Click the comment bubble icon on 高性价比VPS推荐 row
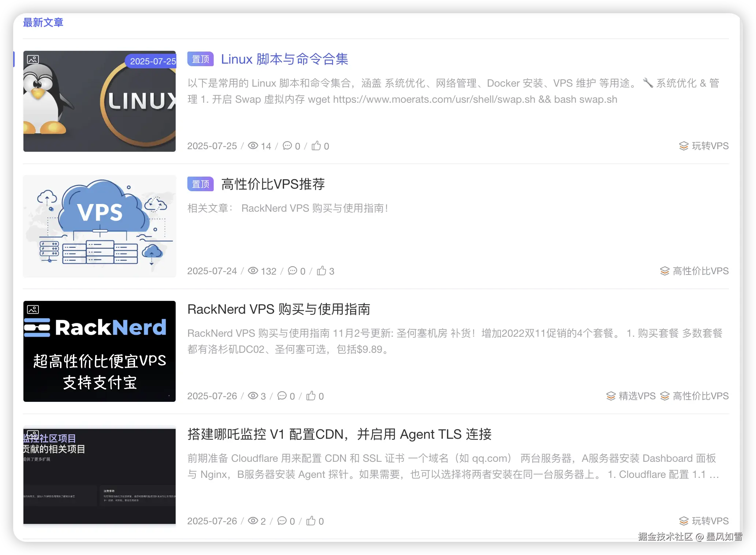 click(x=292, y=271)
